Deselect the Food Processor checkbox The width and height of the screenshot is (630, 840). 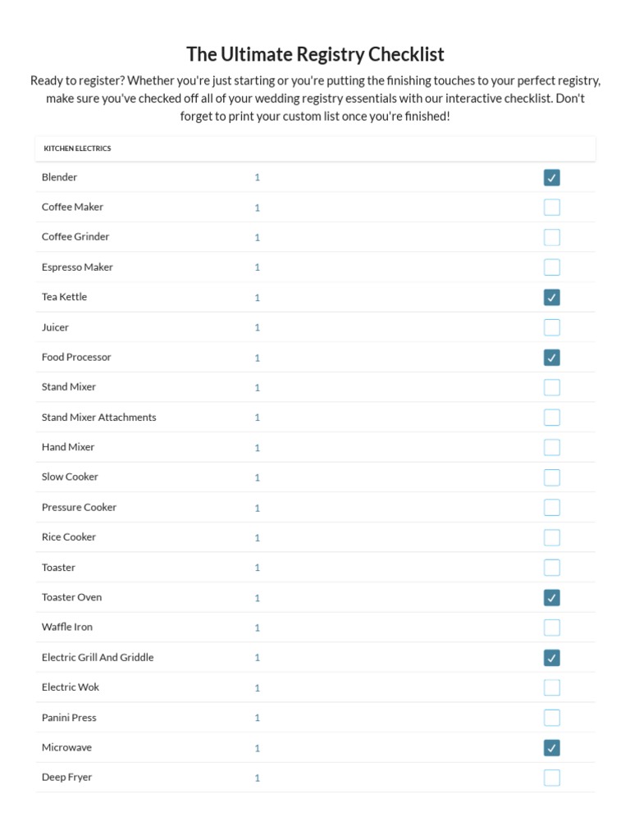click(x=552, y=358)
